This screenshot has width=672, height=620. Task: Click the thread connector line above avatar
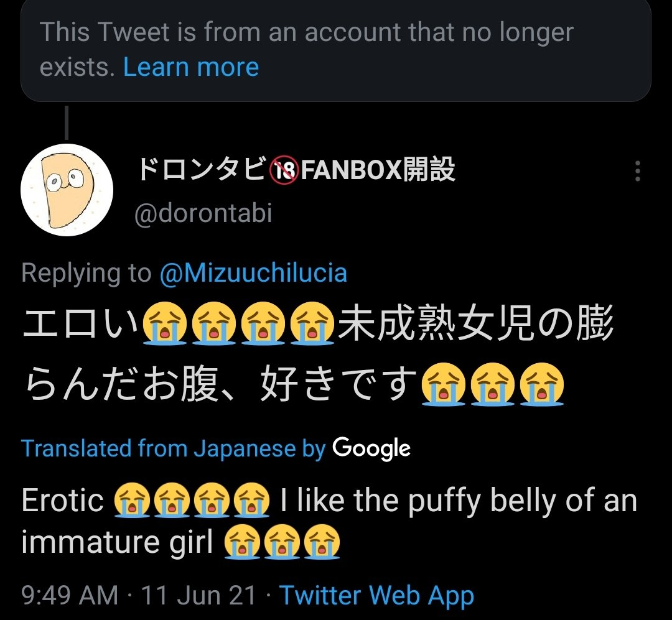[67, 122]
